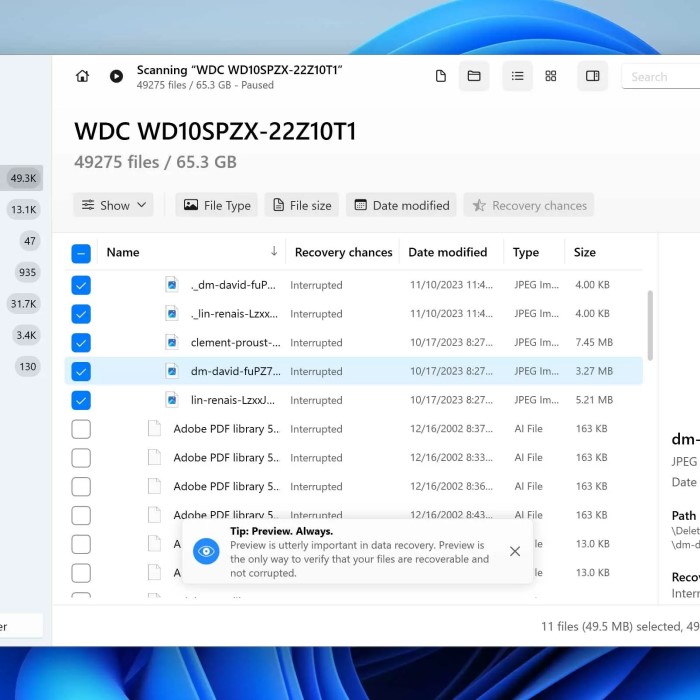Check the Adobe PDF library 8:33 row checkbox
Image resolution: width=700 pixels, height=700 pixels.
pyautogui.click(x=81, y=458)
